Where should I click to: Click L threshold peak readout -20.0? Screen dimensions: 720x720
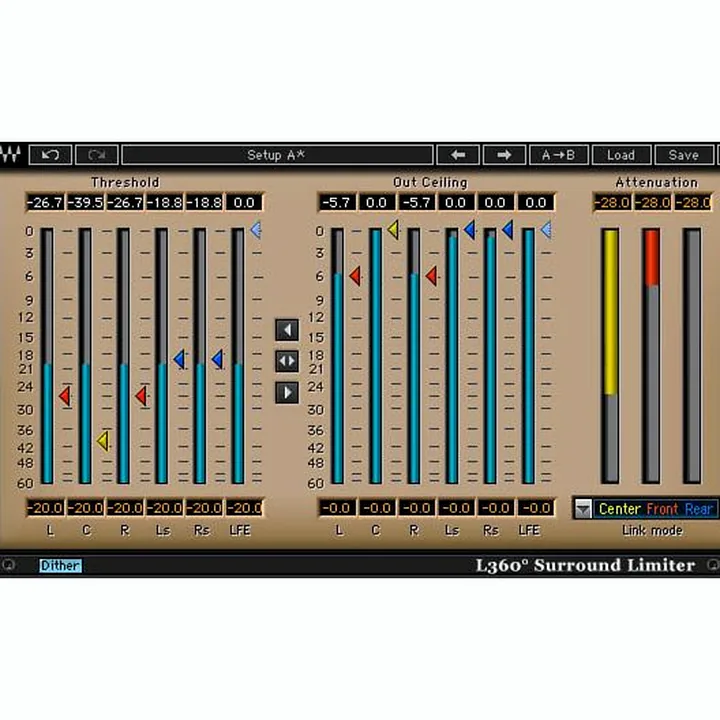pyautogui.click(x=45, y=508)
